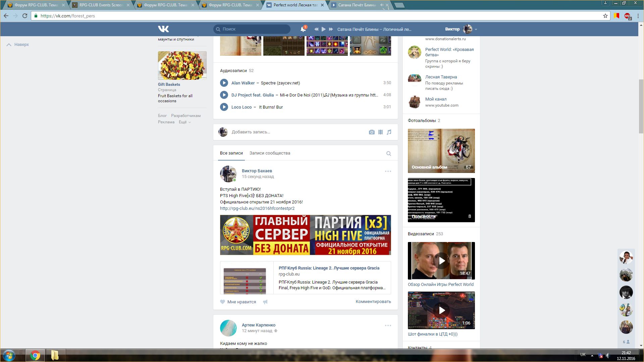Skip to previous track in header player
The image size is (644, 362).
[x=316, y=29]
